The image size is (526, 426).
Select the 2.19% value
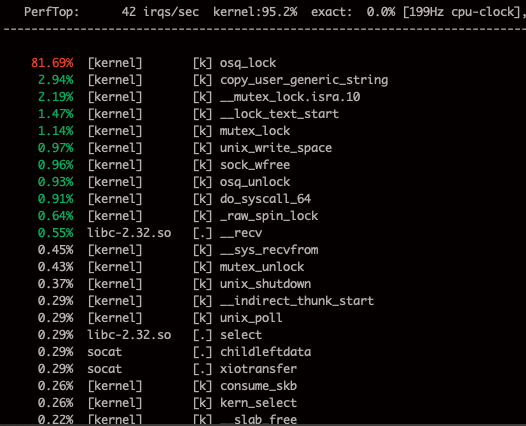tap(55, 97)
